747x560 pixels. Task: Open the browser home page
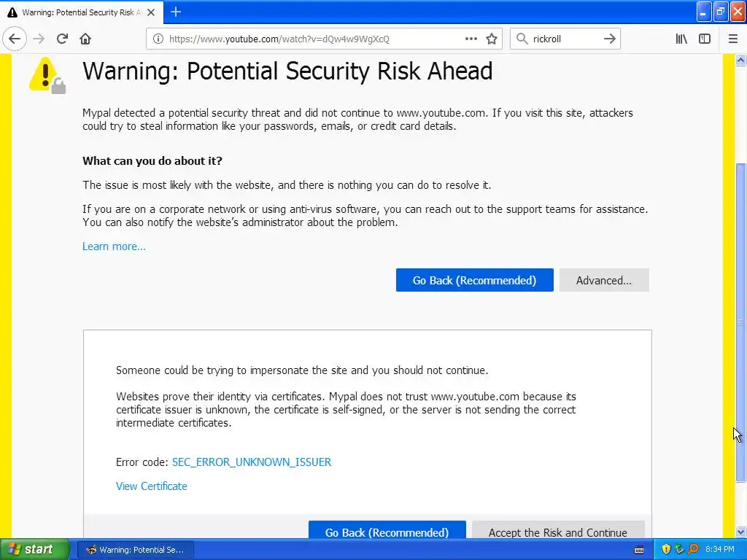click(85, 39)
